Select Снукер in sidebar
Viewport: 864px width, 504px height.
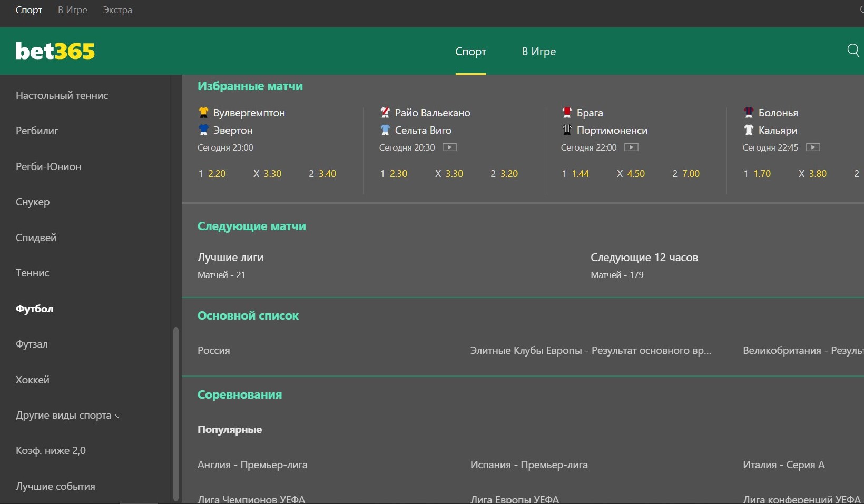33,202
